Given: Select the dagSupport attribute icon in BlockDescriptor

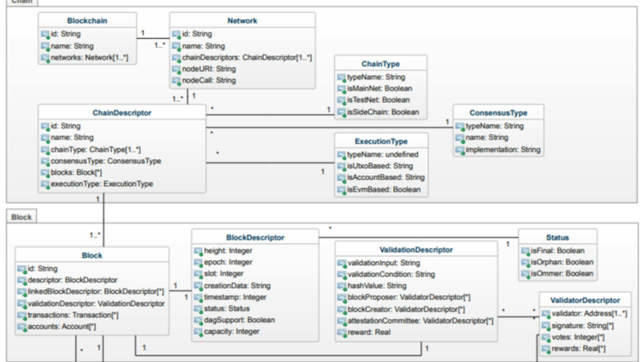Looking at the screenshot, I should point(198,320).
